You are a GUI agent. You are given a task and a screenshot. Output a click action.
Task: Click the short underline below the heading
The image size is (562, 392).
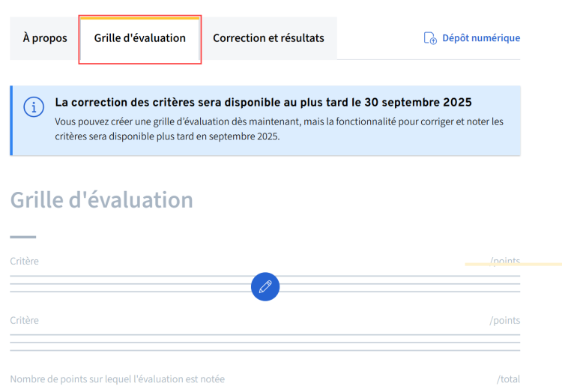click(x=23, y=237)
